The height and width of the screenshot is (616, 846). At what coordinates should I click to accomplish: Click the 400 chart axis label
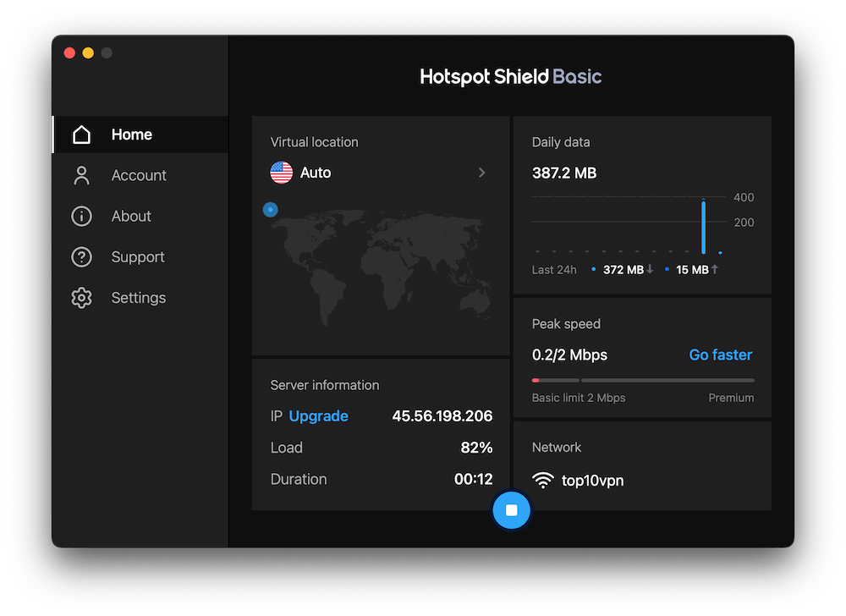pos(744,197)
